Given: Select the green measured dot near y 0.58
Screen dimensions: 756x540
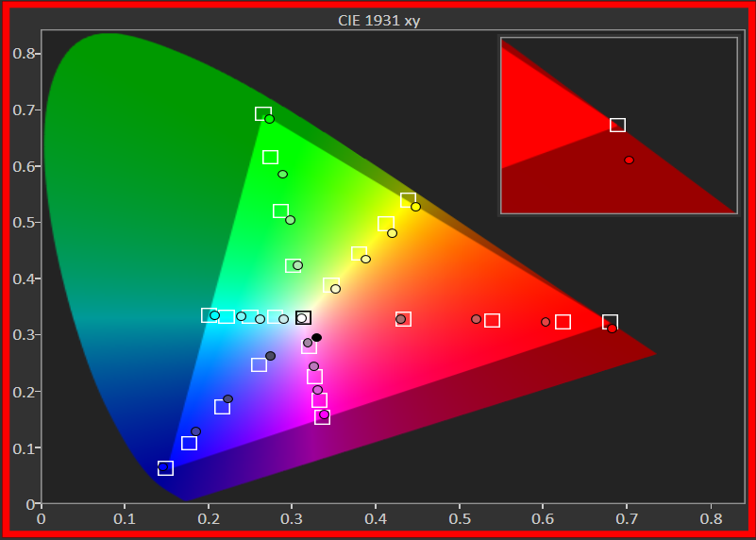Looking at the screenshot, I should (x=282, y=175).
